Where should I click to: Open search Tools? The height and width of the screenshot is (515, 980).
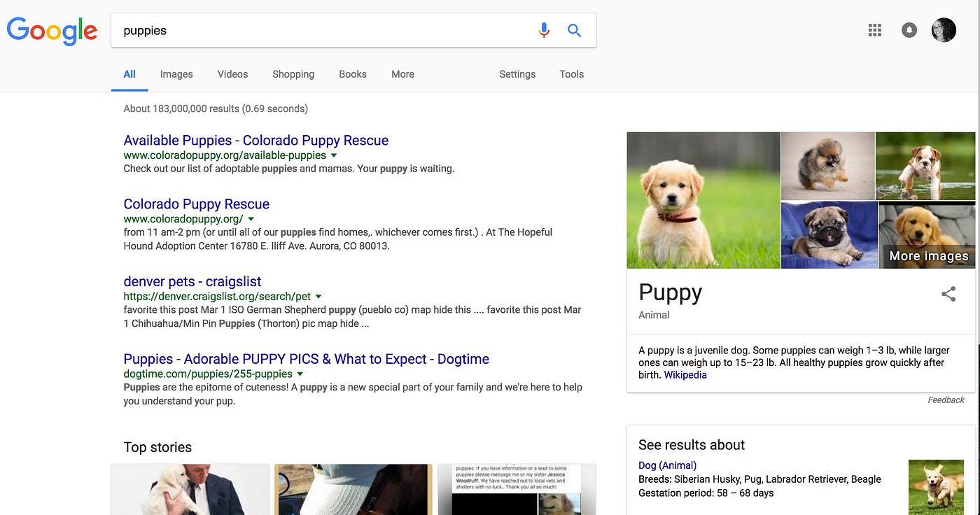coord(571,74)
